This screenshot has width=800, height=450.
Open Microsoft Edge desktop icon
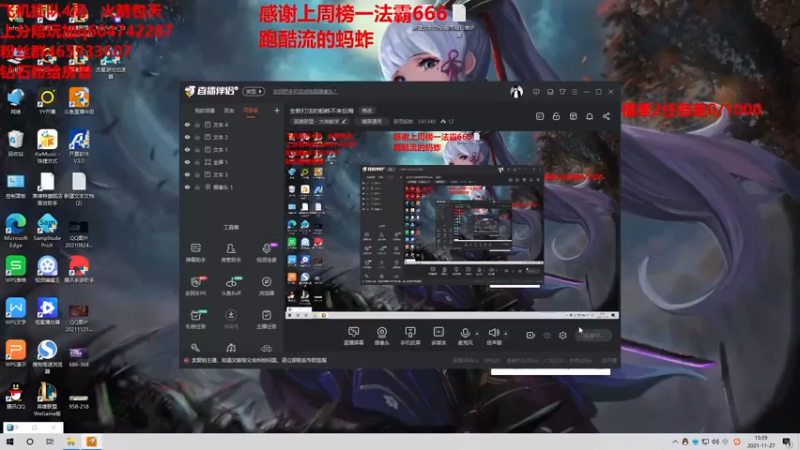click(16, 231)
